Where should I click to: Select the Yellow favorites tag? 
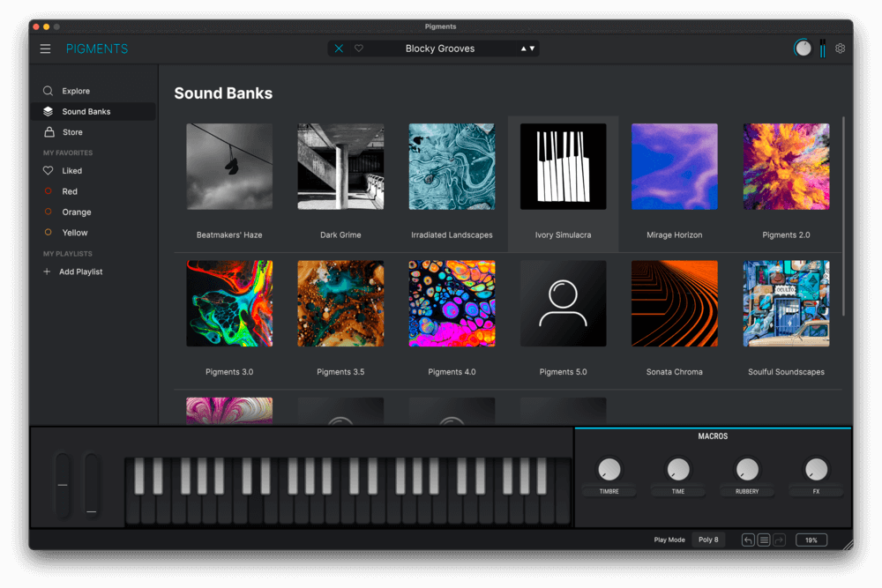(x=75, y=233)
